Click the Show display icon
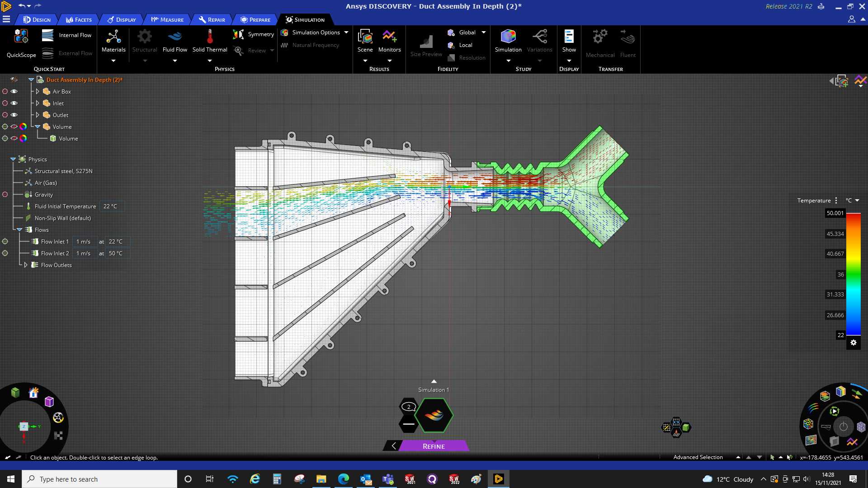This screenshot has height=488, width=868. [x=569, y=37]
